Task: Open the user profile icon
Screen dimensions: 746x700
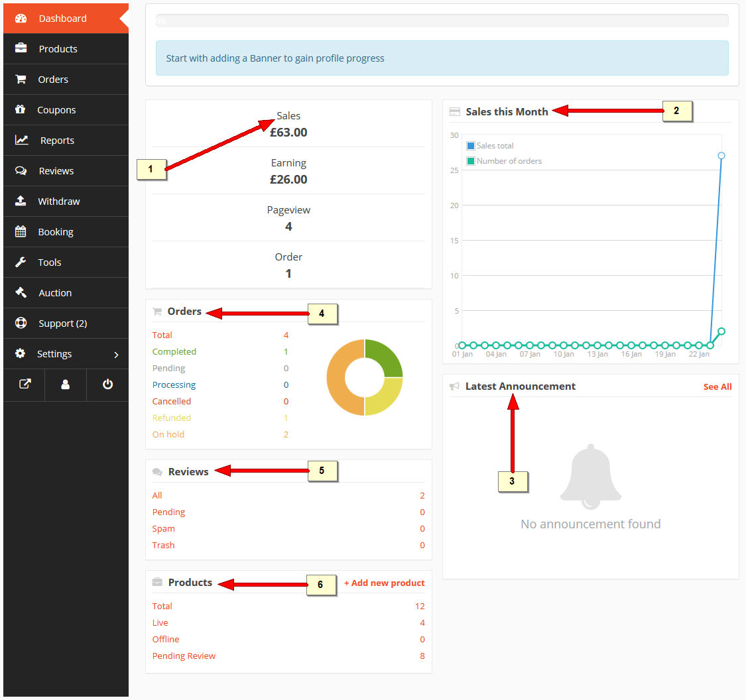Action: tap(66, 384)
